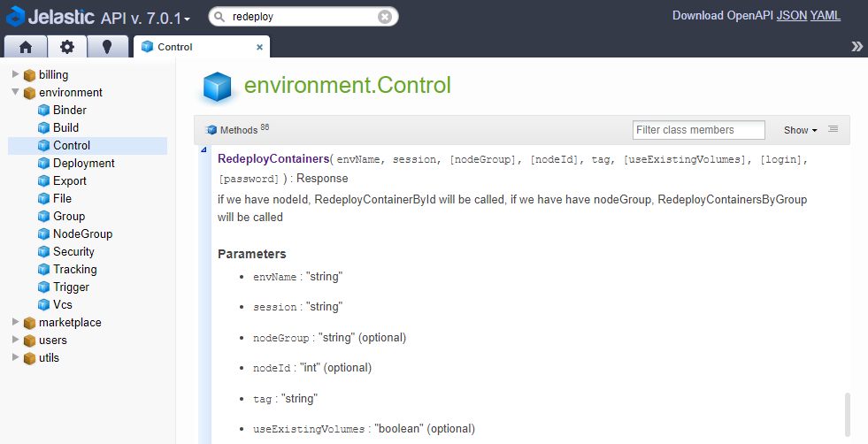Click the Deployment cube icon
Image resolution: width=868 pixels, height=444 pixels.
[43, 164]
